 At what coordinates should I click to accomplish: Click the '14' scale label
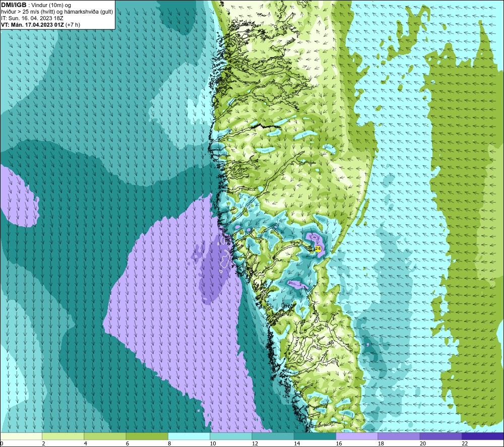pos(297,443)
